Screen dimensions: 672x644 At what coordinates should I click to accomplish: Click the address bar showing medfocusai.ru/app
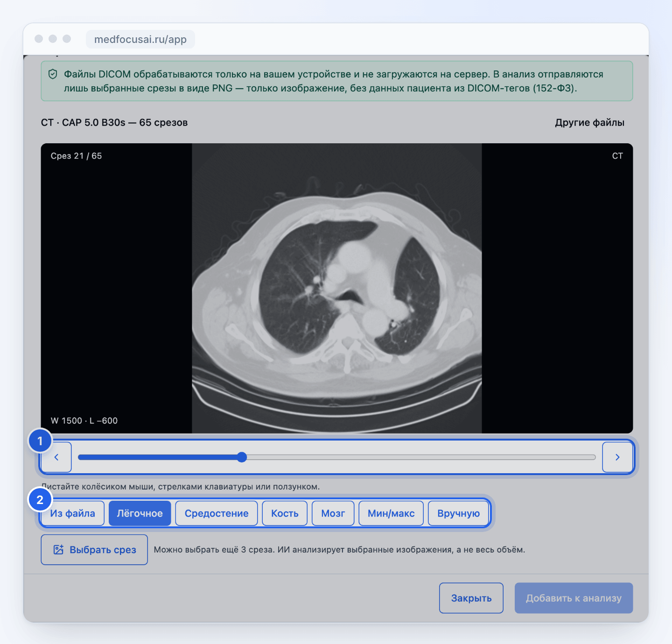(140, 39)
